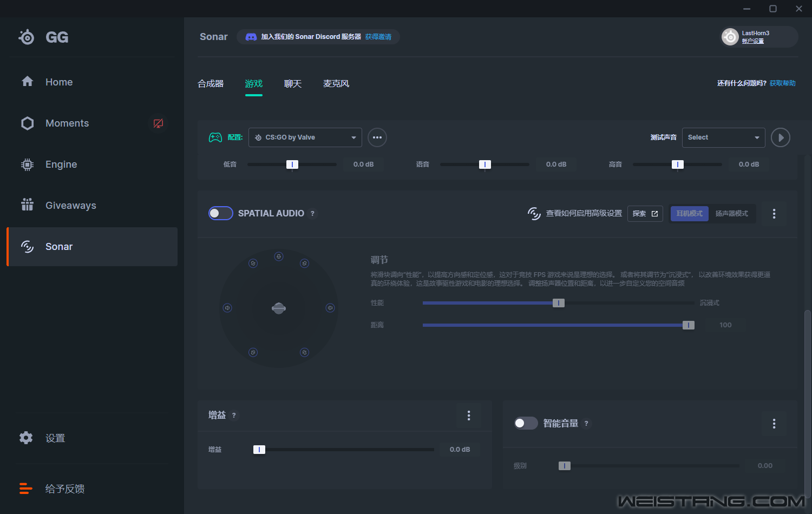Open the CS:GO by Valve preset dropdown
Image resolution: width=812 pixels, height=514 pixels.
[x=305, y=137]
